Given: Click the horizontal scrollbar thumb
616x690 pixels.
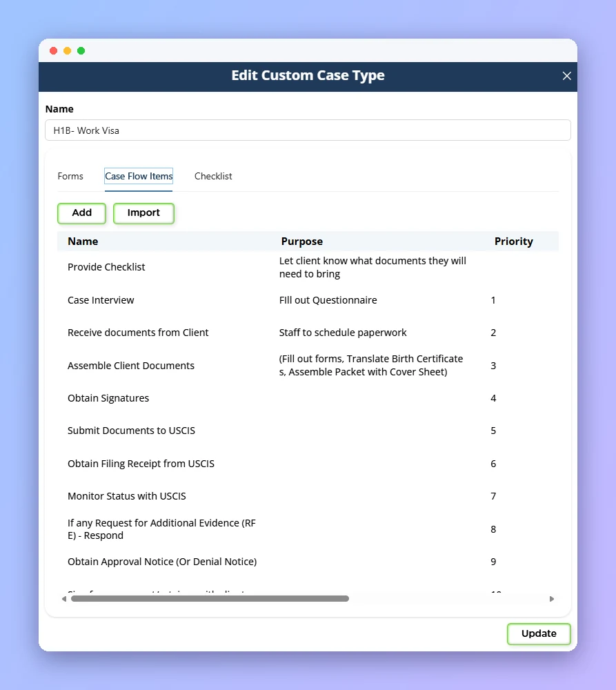Looking at the screenshot, I should pos(210,598).
